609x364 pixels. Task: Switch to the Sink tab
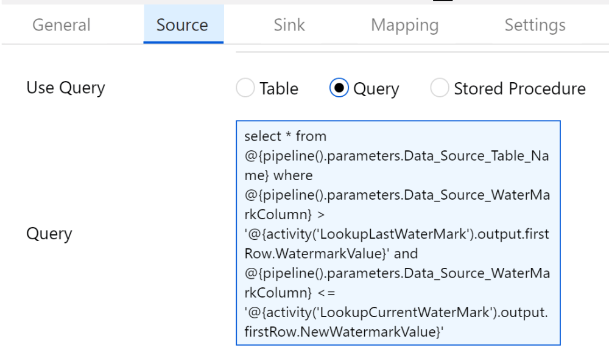tap(289, 25)
